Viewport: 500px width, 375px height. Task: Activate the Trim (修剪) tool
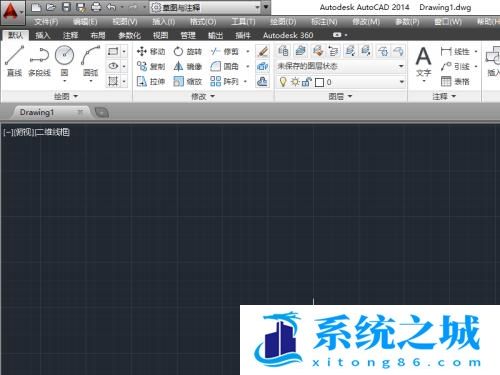225,51
